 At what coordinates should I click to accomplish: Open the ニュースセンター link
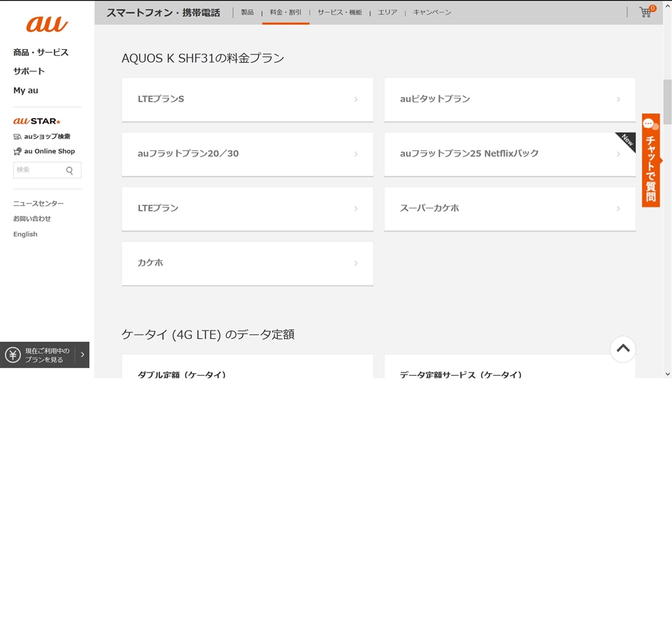coord(38,203)
